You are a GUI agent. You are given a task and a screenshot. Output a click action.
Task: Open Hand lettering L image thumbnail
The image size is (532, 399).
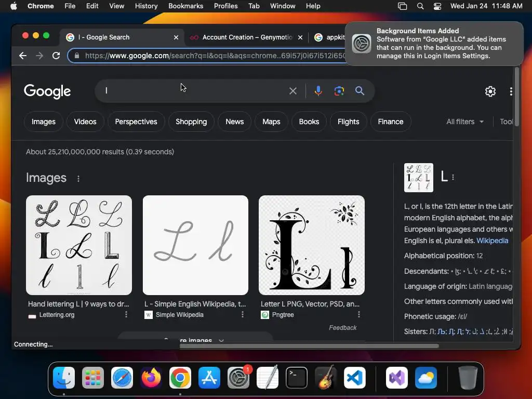[79, 245]
